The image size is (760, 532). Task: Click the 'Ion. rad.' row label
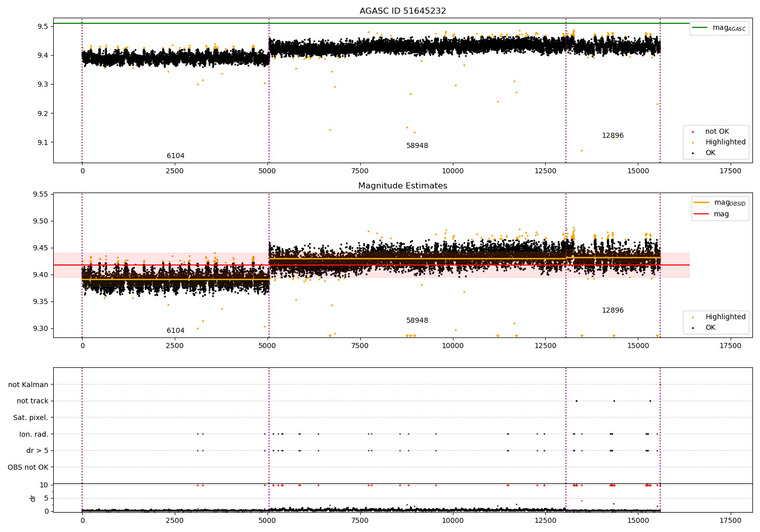[x=34, y=434]
